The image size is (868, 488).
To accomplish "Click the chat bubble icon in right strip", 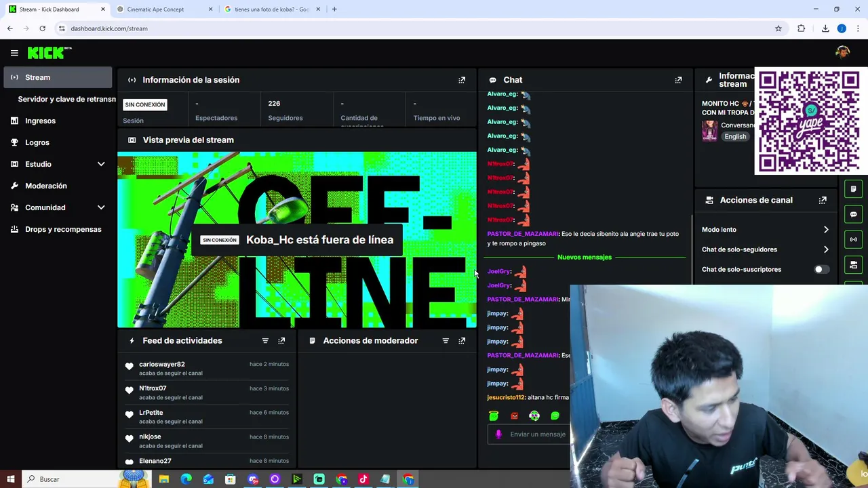I will click(854, 214).
